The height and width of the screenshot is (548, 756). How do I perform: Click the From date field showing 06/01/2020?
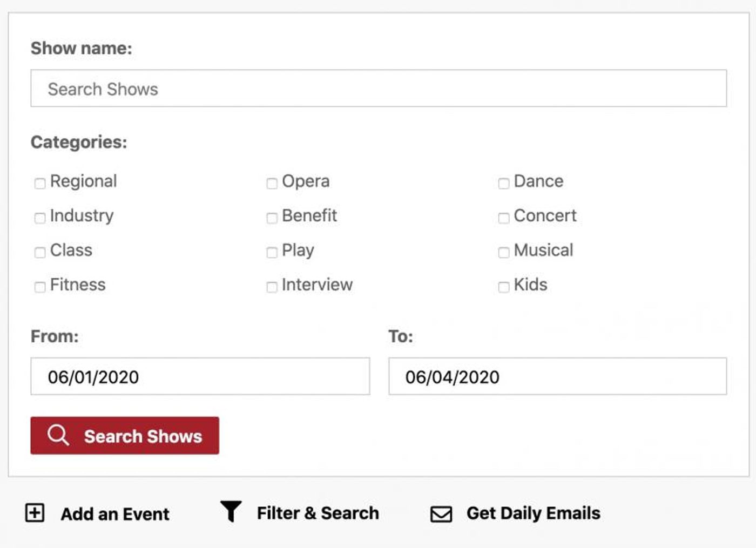[x=200, y=376]
